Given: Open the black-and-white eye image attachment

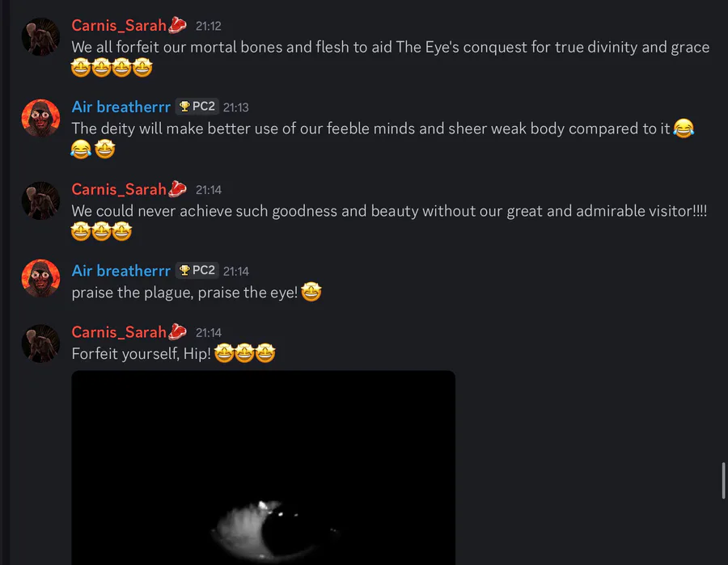Looking at the screenshot, I should click(x=263, y=467).
